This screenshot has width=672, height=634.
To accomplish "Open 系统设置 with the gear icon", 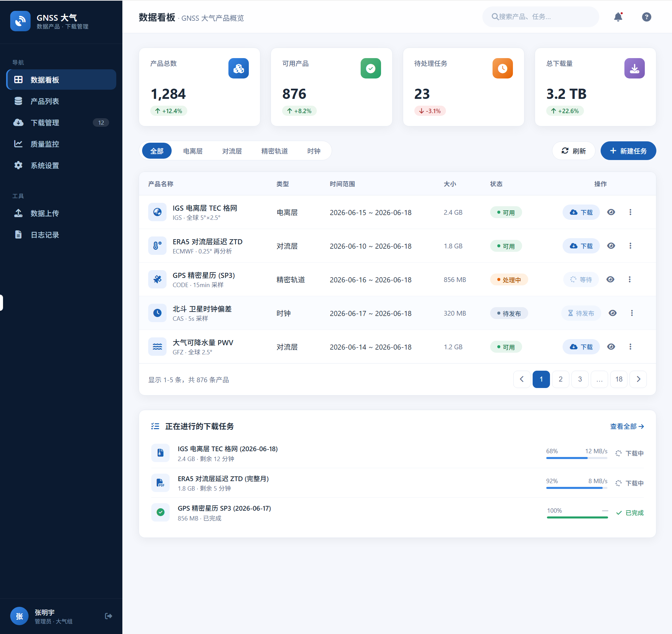I will 61,165.
